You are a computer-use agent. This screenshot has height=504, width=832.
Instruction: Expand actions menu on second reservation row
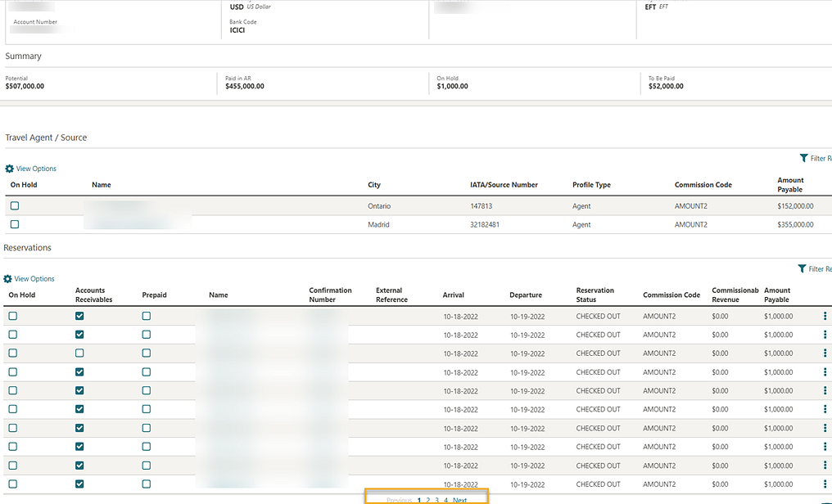click(x=825, y=335)
